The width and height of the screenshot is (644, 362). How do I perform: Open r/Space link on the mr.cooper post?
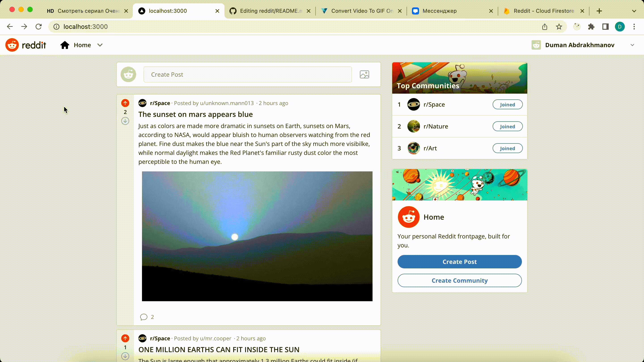[160, 338]
